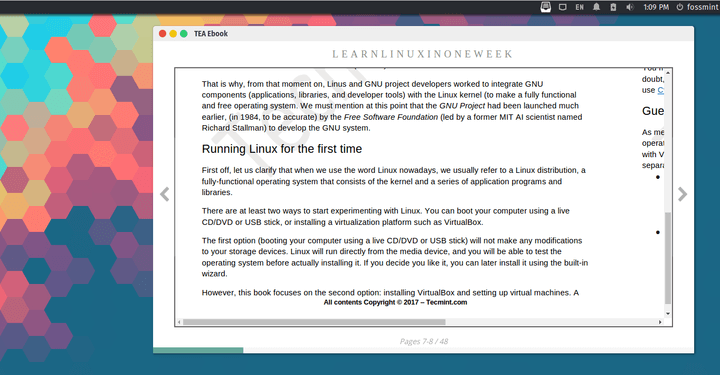Click the reading progress bar at window bottom

click(423, 351)
